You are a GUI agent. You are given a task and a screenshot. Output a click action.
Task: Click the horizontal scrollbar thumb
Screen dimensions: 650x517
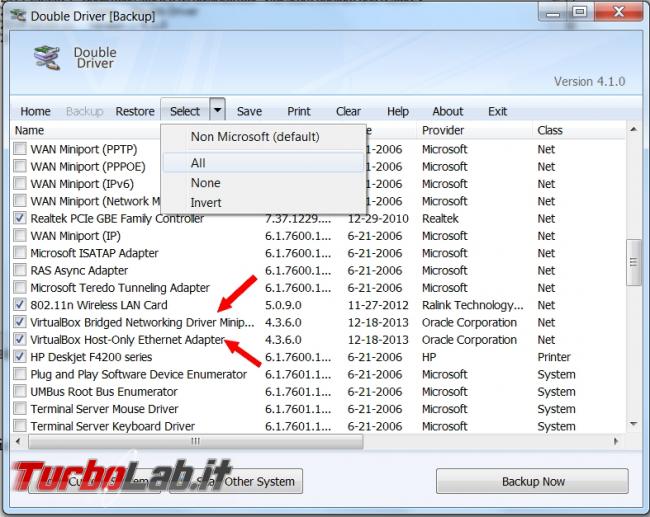tap(196, 441)
